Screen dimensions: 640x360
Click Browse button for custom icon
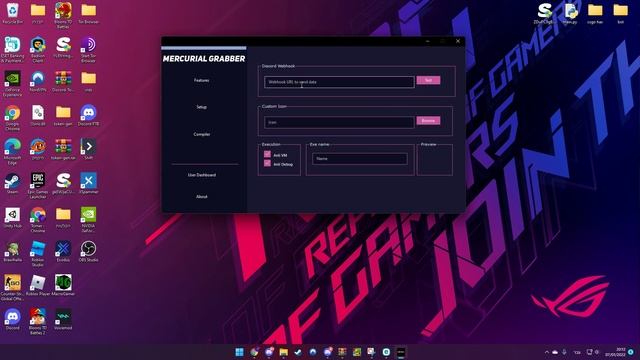click(428, 121)
